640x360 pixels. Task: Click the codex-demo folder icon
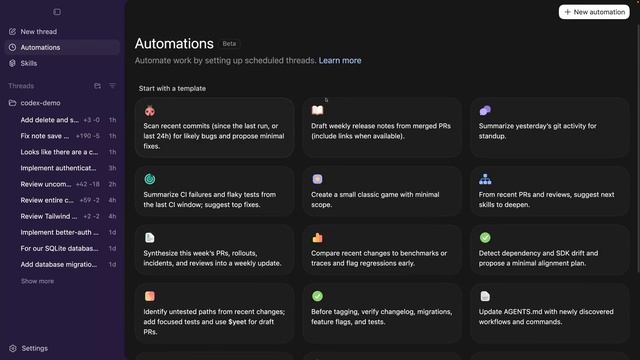[12, 103]
